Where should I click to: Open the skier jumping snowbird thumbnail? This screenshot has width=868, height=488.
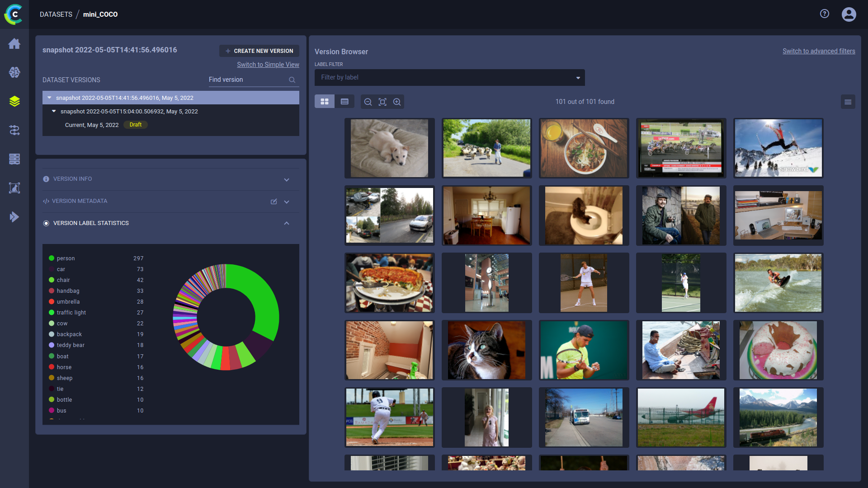pos(778,148)
